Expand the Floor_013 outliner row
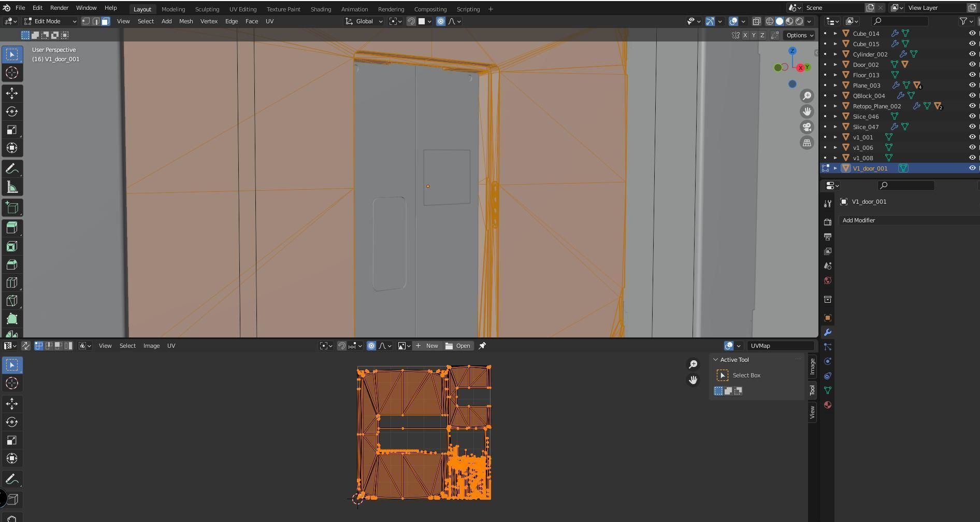 (x=835, y=75)
